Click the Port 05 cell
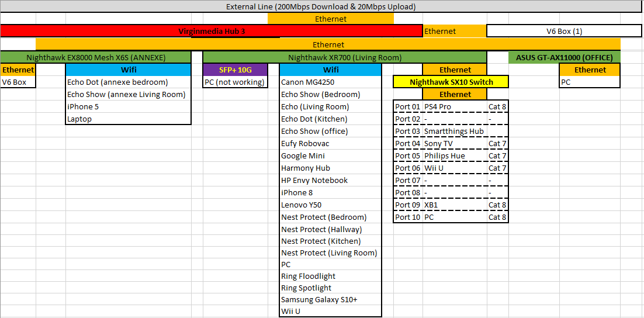 coord(408,155)
